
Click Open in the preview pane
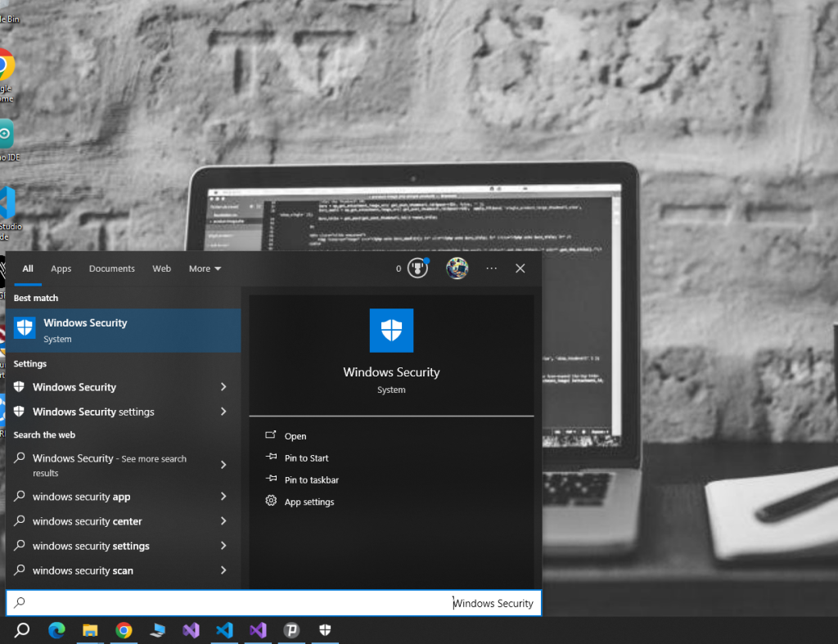pos(295,436)
